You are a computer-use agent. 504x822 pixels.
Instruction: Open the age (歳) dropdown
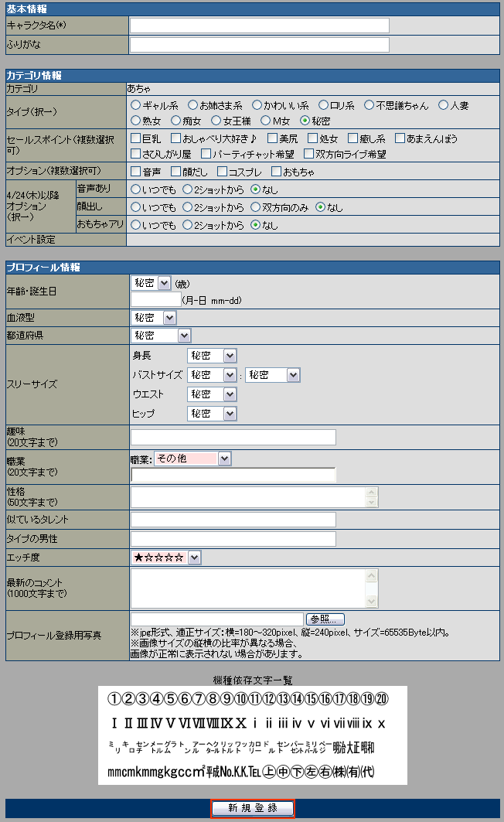[151, 283]
